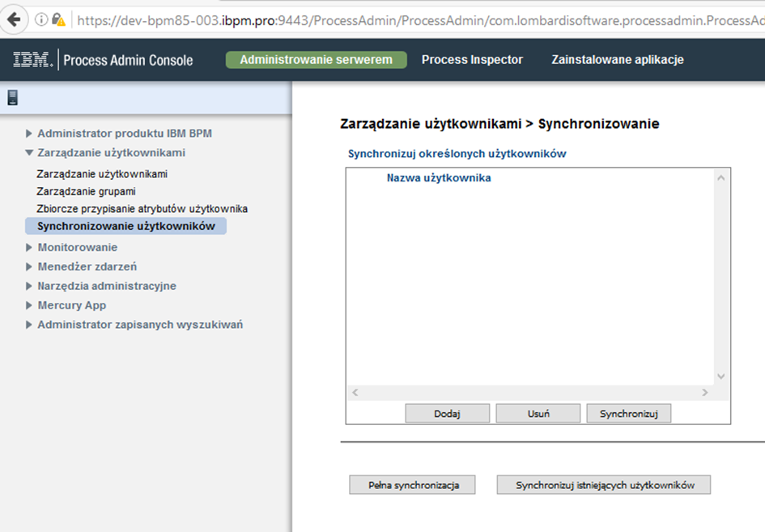
Task: Open the site information icon in address bar
Action: pos(41,19)
